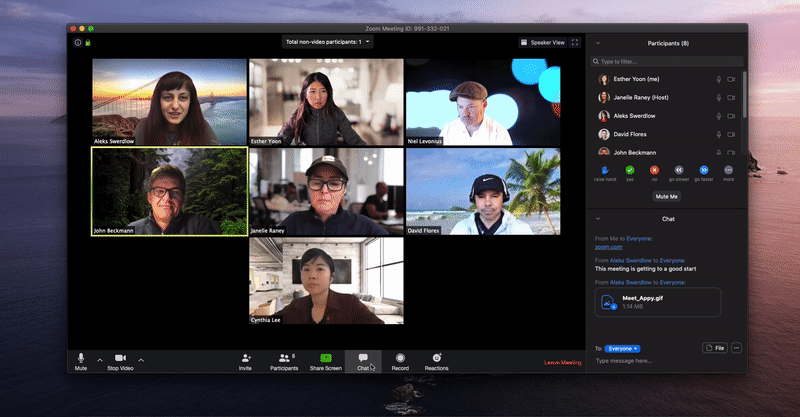Click Aleks Swerdlow's avatar in participants list
The height and width of the screenshot is (417, 800).
604,116
